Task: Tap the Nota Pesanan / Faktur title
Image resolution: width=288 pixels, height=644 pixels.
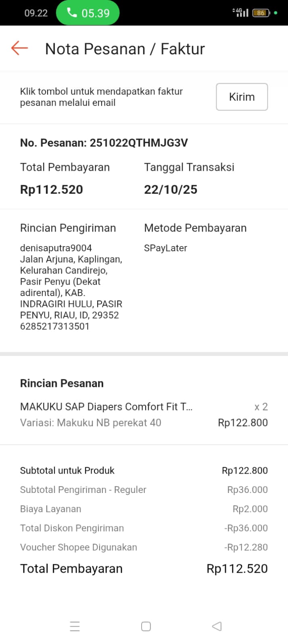Action: [125, 49]
